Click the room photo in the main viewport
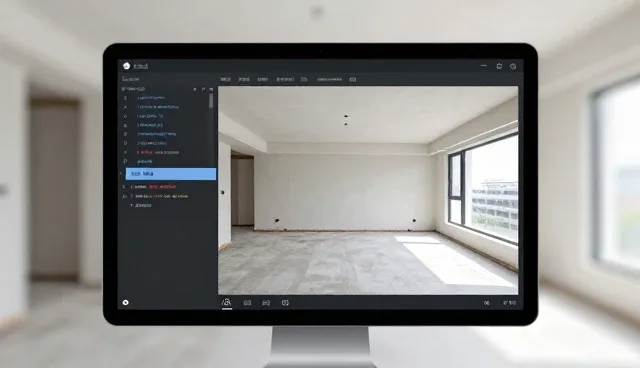Viewport: 640px width, 368px height. 368,190
